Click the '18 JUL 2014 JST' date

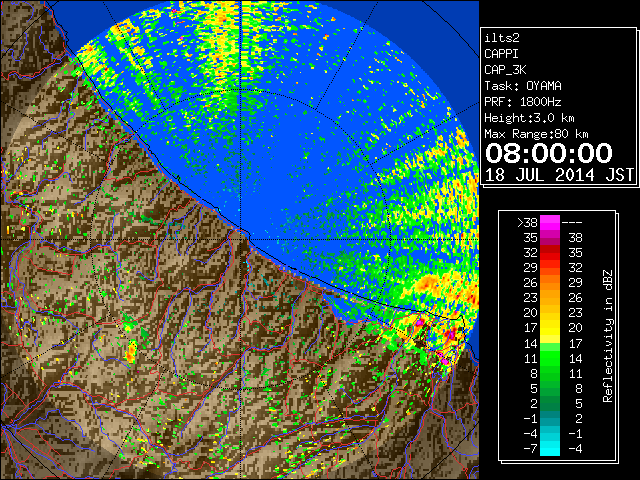click(x=559, y=175)
